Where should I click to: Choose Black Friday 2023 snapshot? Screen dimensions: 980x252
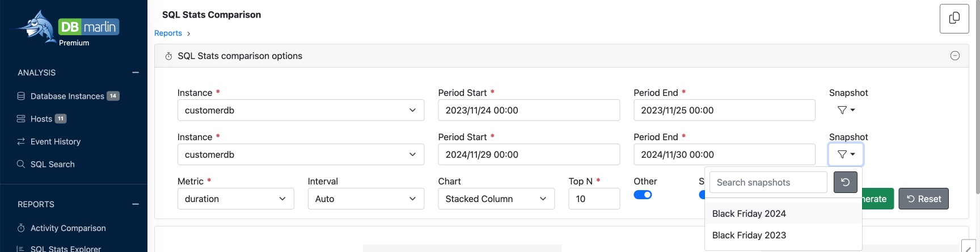(749, 235)
